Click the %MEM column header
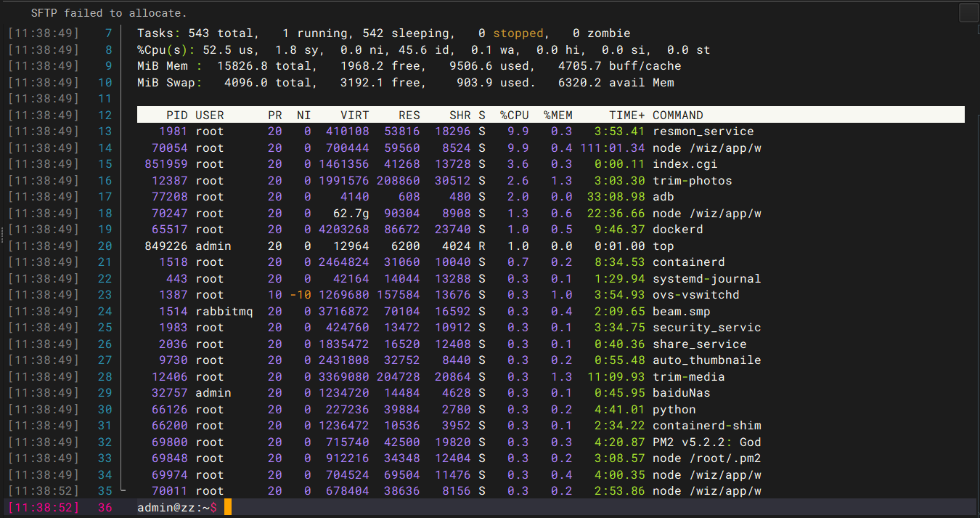This screenshot has width=980, height=518. pos(558,115)
